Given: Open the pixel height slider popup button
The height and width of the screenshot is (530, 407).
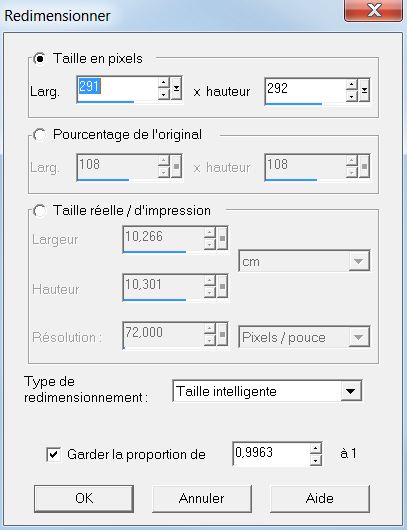Looking at the screenshot, I should click(x=364, y=90).
